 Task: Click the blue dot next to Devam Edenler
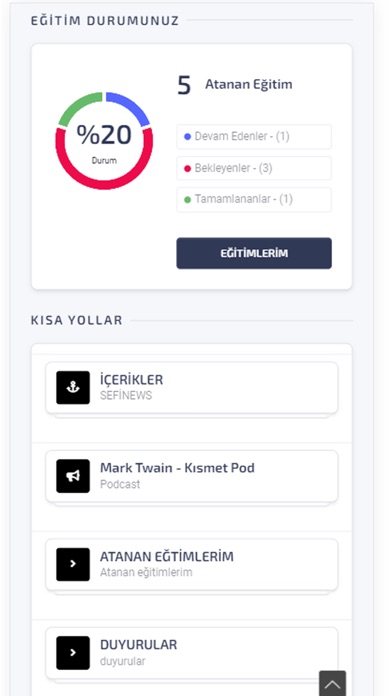coord(187,137)
